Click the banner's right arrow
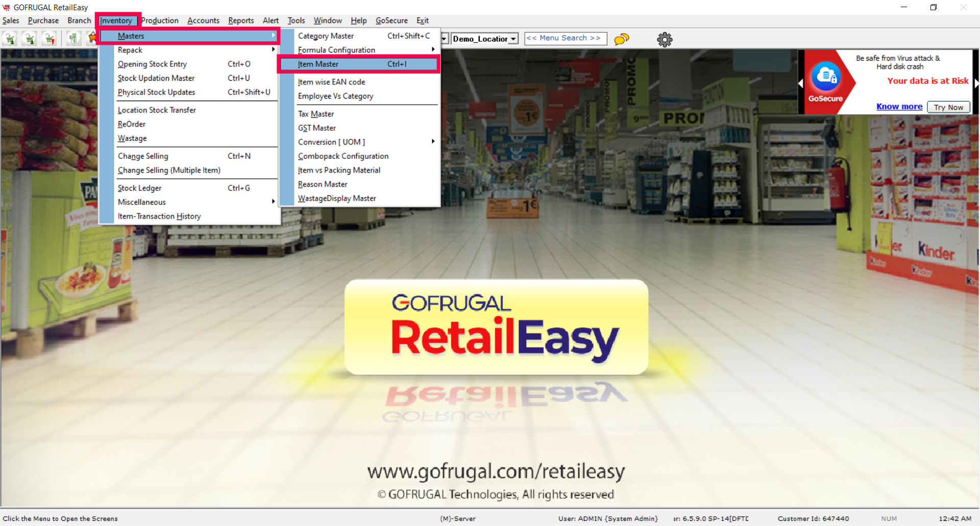980x526 pixels. tap(976, 83)
